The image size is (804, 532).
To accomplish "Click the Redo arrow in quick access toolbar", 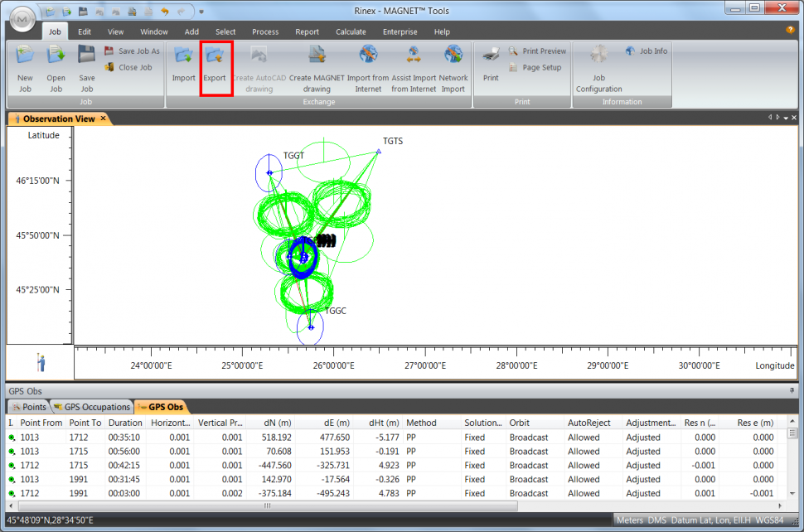I will coord(181,12).
